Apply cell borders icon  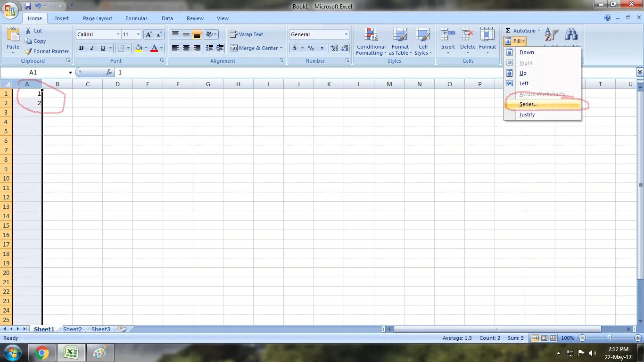coord(121,48)
